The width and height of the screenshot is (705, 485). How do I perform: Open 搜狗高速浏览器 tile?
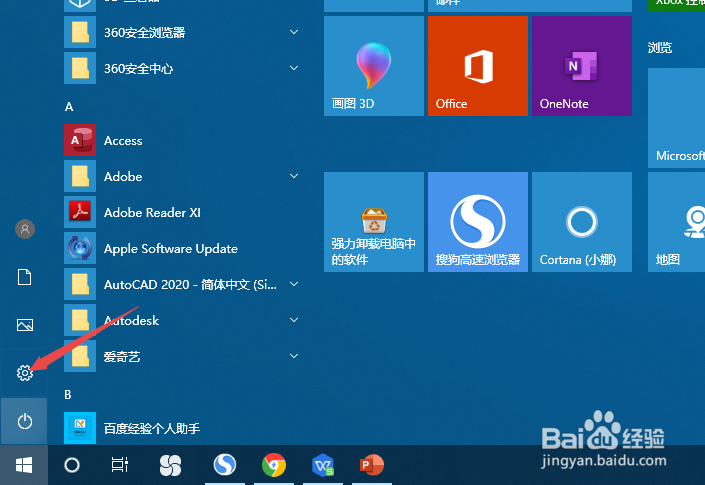pos(478,222)
